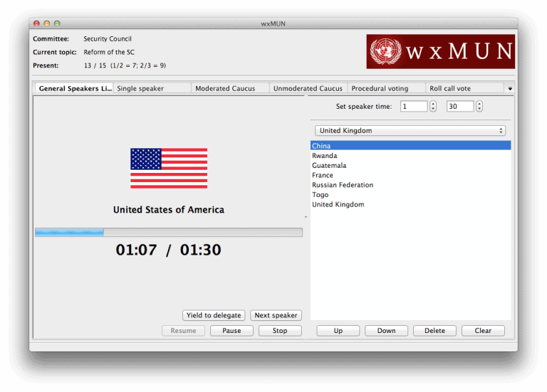Click the wxMUN UN logo banner
Image resolution: width=547 pixels, height=392 pixels.
pyautogui.click(x=440, y=51)
